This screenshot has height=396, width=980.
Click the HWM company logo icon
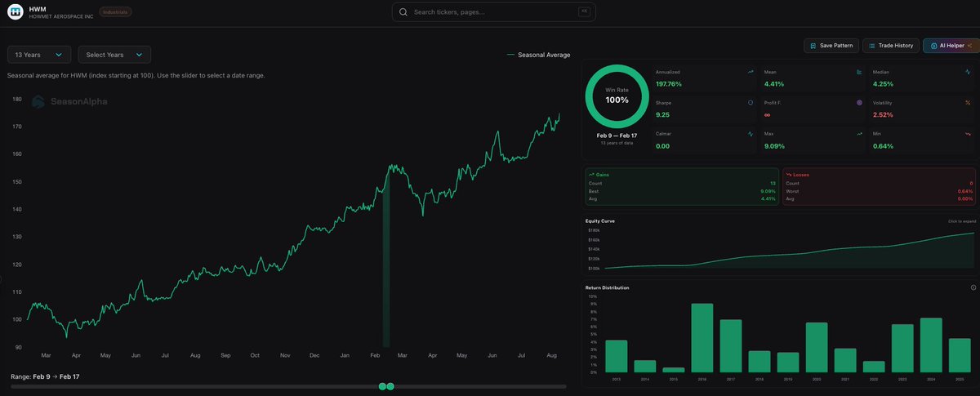coord(15,12)
